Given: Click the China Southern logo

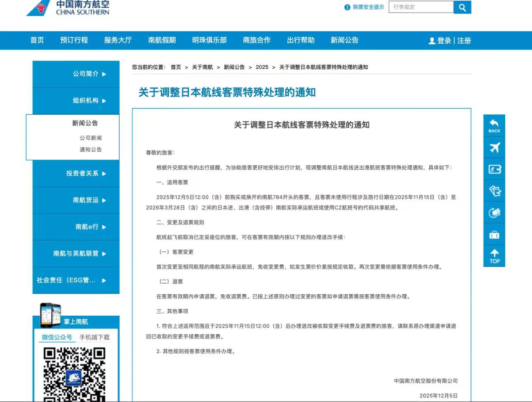Looking at the screenshot, I should click(68, 8).
